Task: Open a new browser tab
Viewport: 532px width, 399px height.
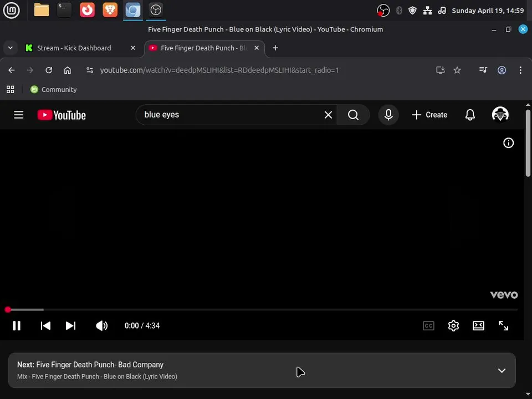Action: click(275, 48)
